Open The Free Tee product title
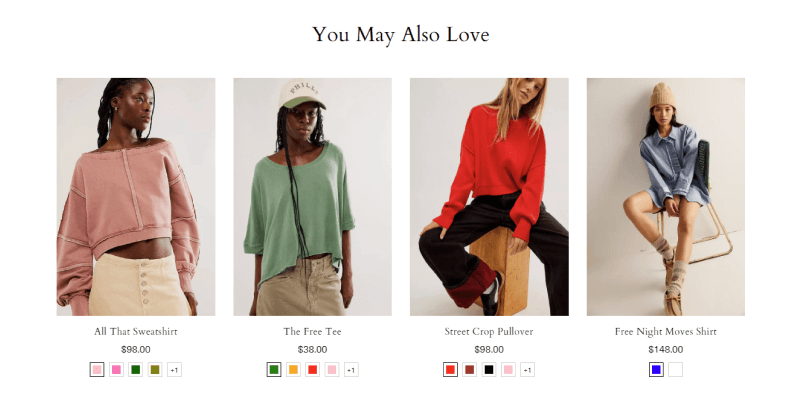Image resolution: width=801 pixels, height=401 pixels. (x=312, y=332)
